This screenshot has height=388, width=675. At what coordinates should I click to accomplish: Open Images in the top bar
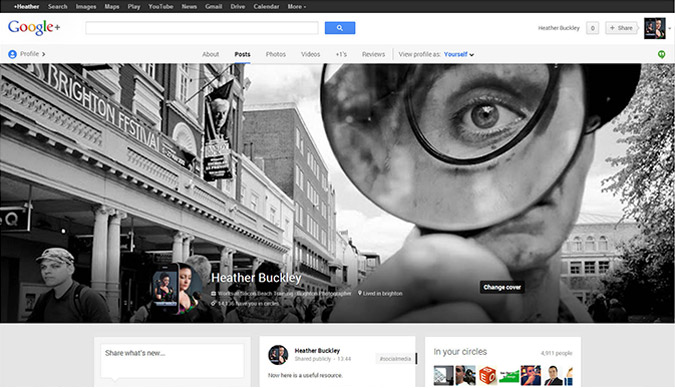86,6
